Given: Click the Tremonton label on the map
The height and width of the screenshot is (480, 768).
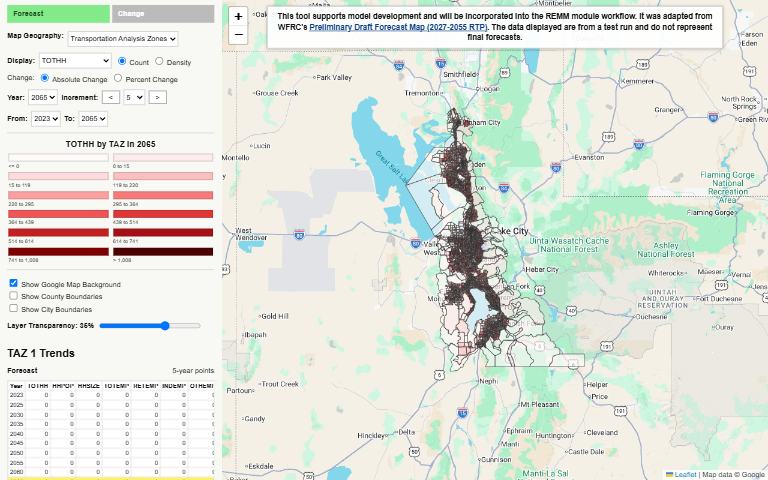Looking at the screenshot, I should click(423, 93).
